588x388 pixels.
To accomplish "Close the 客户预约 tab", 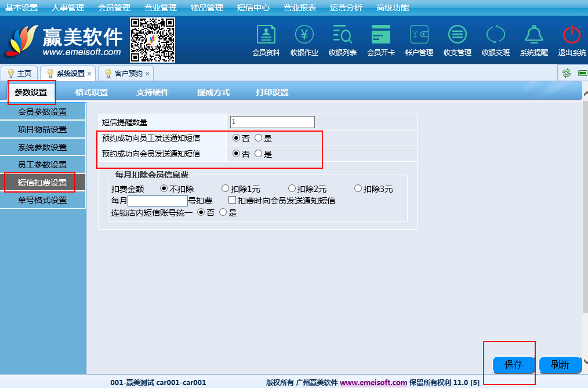I will [147, 74].
